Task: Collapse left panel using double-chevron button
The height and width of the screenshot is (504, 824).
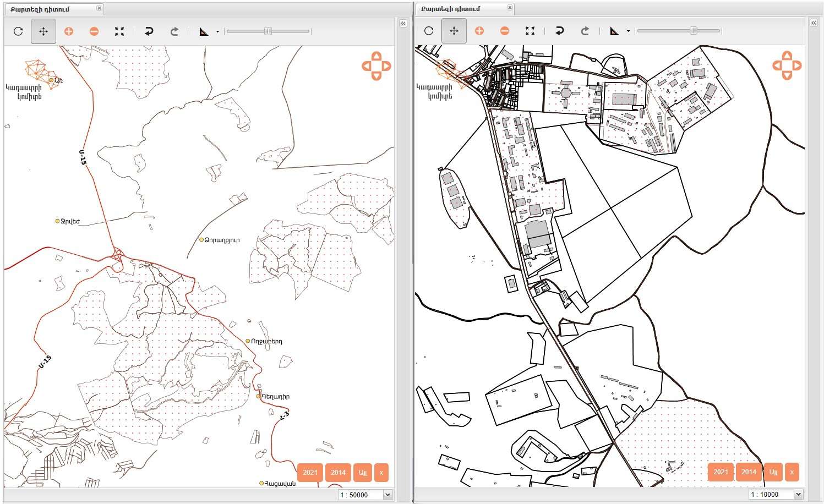Action: click(x=403, y=23)
